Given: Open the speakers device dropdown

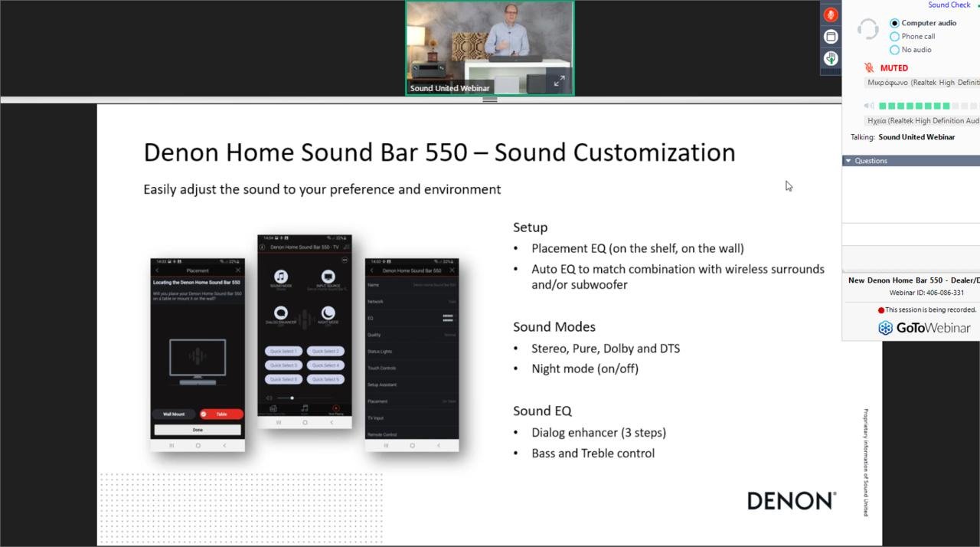Looking at the screenshot, I should (x=922, y=121).
